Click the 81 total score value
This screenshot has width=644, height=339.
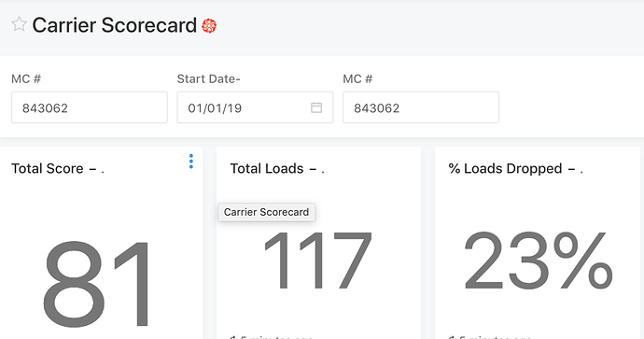97,284
